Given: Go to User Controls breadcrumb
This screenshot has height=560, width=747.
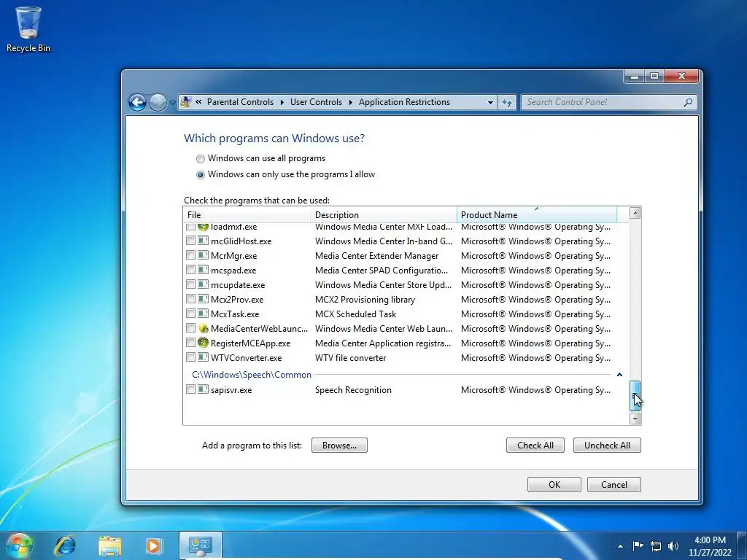Looking at the screenshot, I should [x=316, y=102].
